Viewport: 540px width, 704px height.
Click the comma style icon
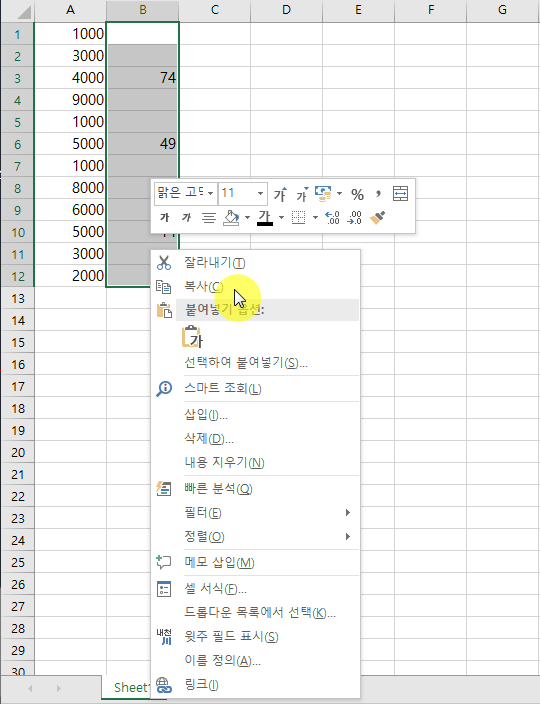378,194
